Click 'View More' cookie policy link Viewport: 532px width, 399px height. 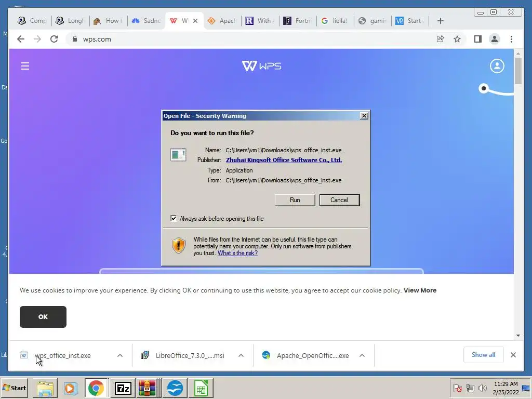click(x=420, y=290)
